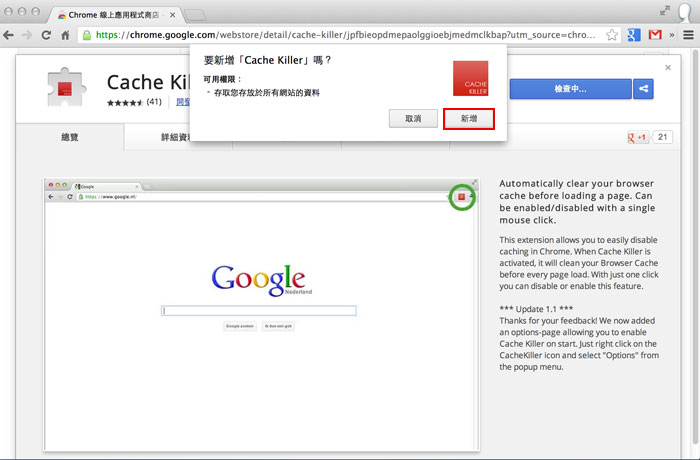
Task: Click the '要新增「Cache Killer」嗎？' dialog title
Action: pos(267,60)
